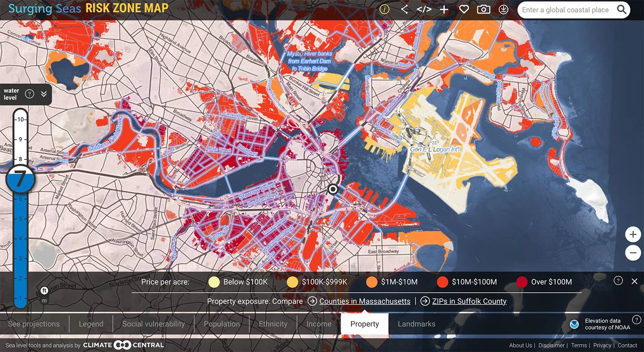The width and height of the screenshot is (644, 352).
Task: Click the download icon in header
Action: (504, 9)
